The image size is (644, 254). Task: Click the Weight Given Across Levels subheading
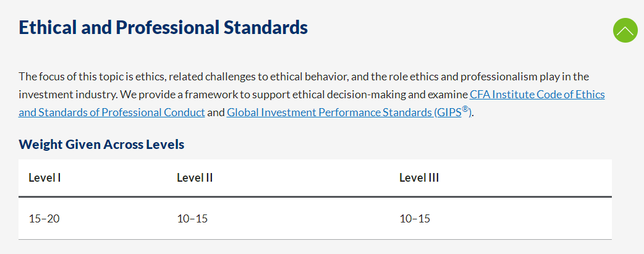[x=101, y=145]
